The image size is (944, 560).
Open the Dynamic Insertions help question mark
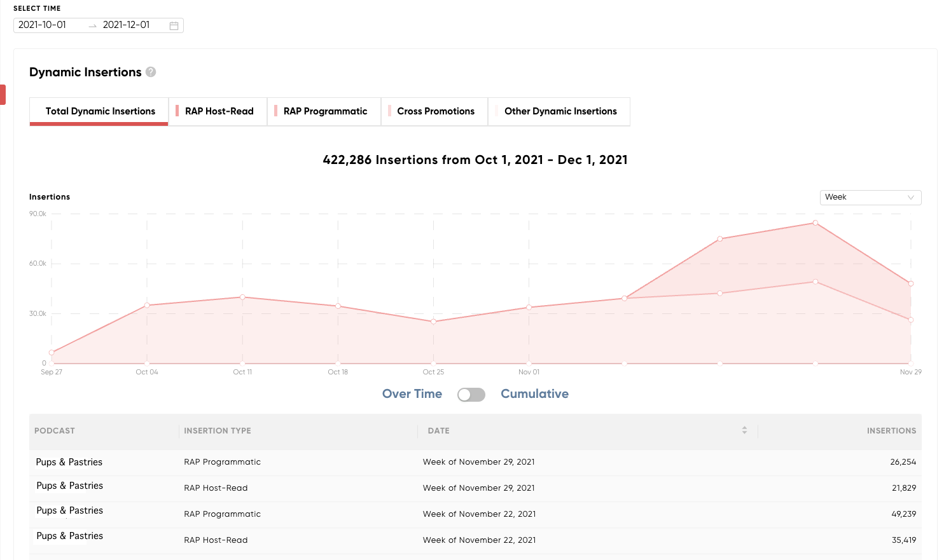(151, 72)
